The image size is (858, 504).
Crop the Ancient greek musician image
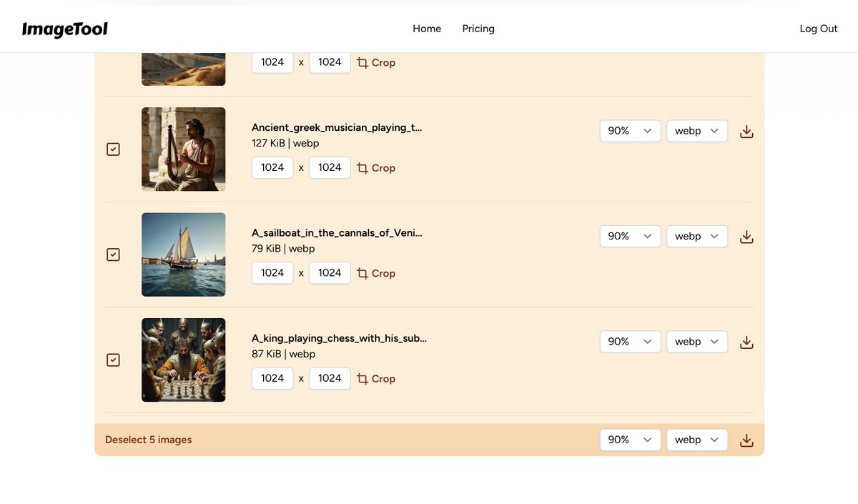click(x=376, y=168)
